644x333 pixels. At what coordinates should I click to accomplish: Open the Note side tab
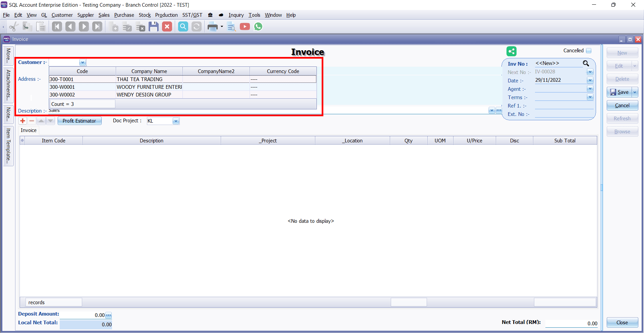[8, 114]
